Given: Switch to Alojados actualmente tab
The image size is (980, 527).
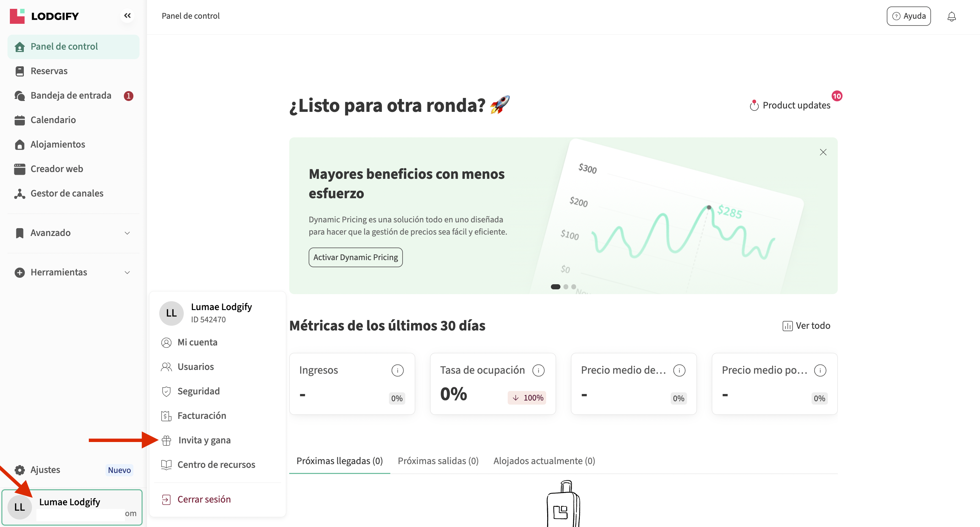Looking at the screenshot, I should click(544, 461).
